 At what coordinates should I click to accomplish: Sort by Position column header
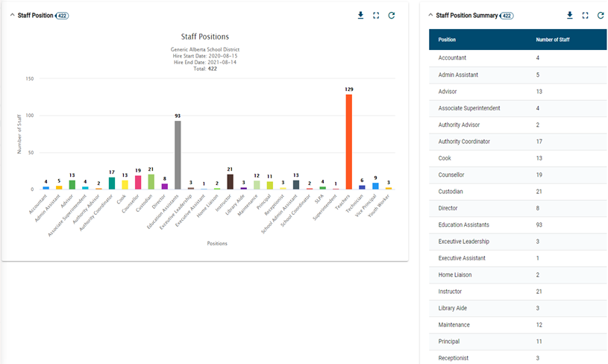coord(447,40)
